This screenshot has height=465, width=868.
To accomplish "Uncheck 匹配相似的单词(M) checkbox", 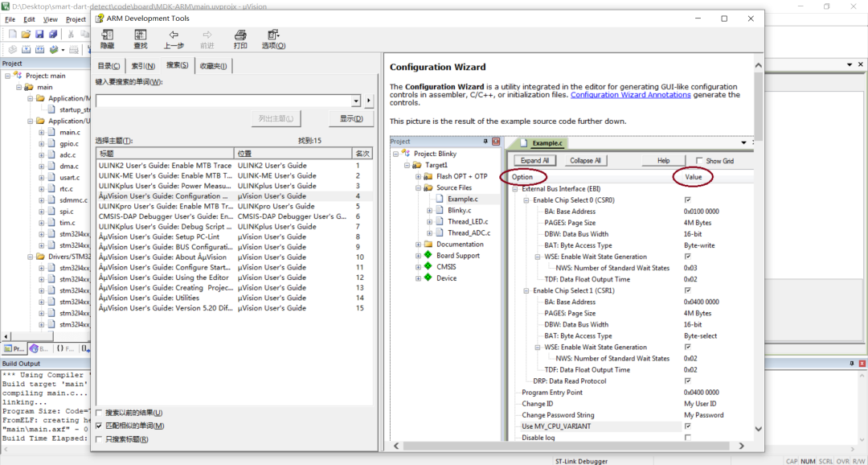I will 99,426.
